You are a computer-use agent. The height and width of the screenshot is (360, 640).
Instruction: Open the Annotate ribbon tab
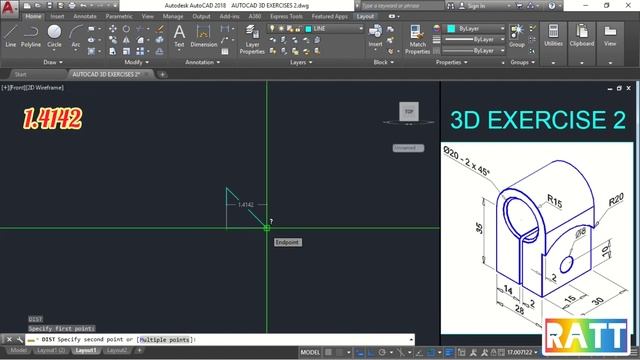[x=85, y=16]
